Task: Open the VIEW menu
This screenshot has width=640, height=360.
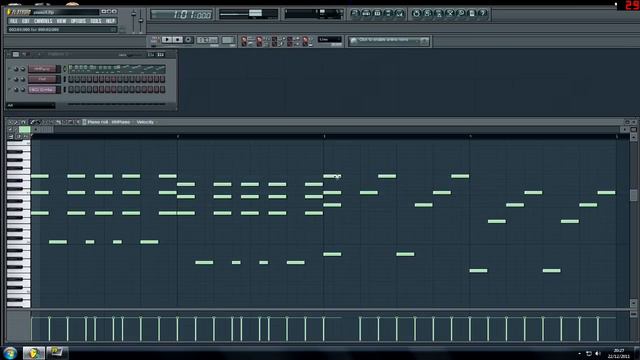Action: click(x=61, y=21)
